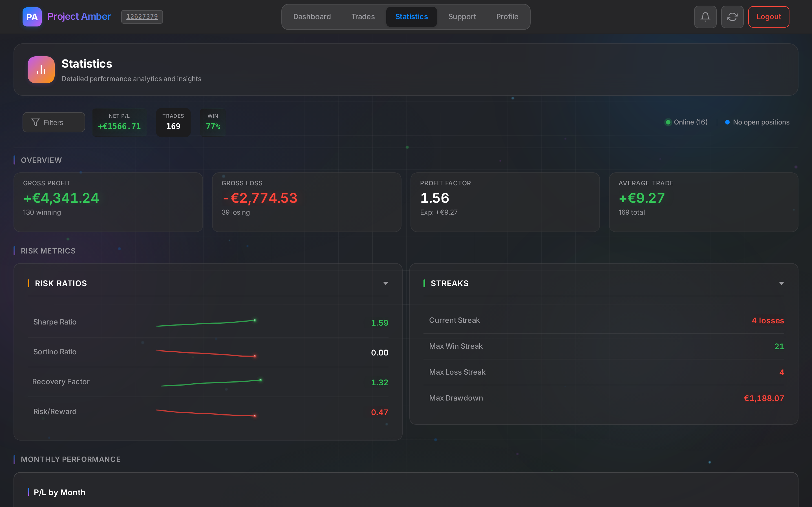This screenshot has width=812, height=507.
Task: Click the filter funnel icon on Filters
Action: pyautogui.click(x=36, y=122)
